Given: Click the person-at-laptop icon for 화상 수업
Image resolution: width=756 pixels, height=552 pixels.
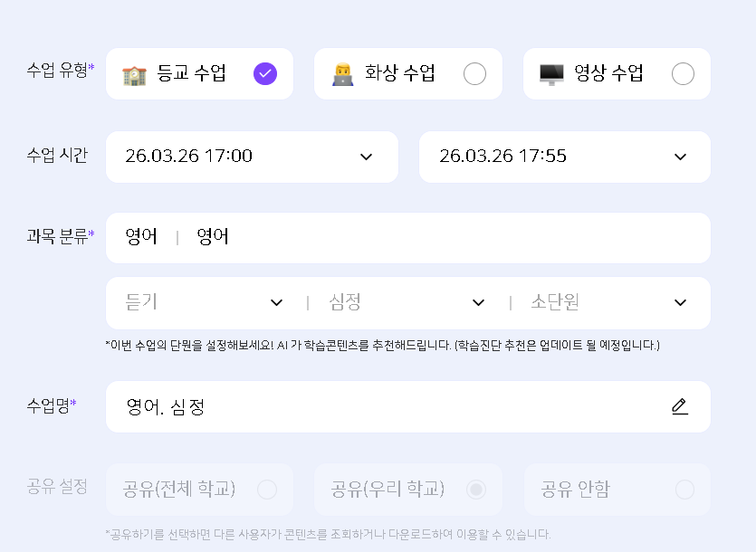Looking at the screenshot, I should coord(343,74).
